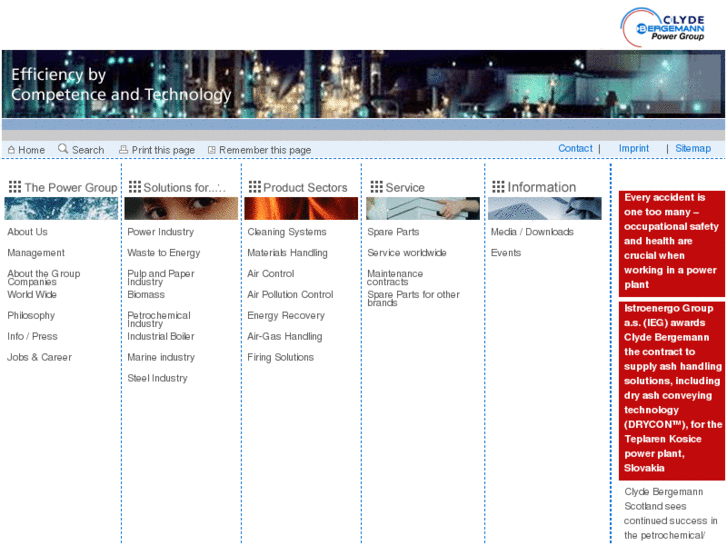Open Energy Recovery
The height and width of the screenshot is (545, 727).
pos(286,316)
